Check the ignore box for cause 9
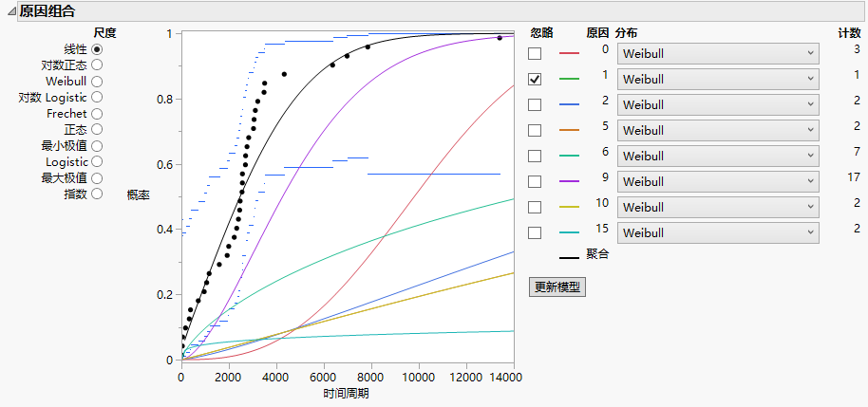This screenshot has height=407, width=868. tap(535, 181)
